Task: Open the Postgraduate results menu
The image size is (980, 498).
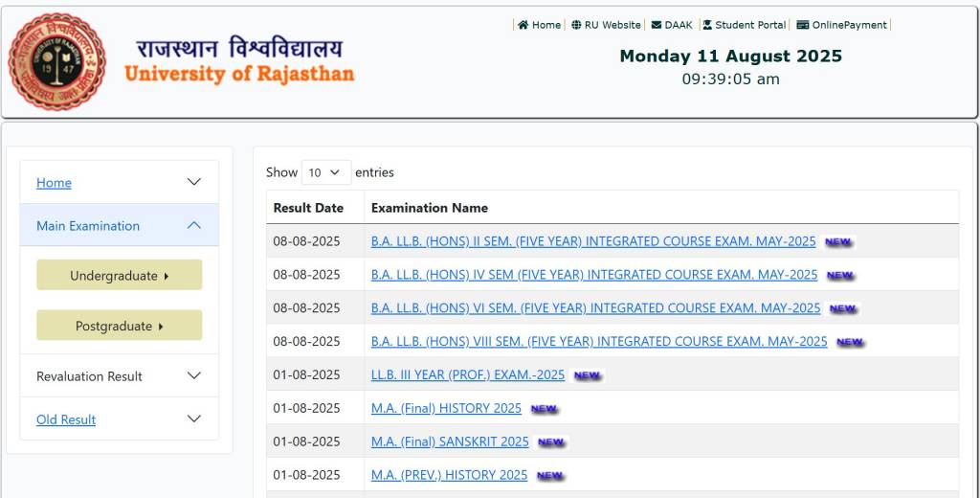Action: (119, 327)
